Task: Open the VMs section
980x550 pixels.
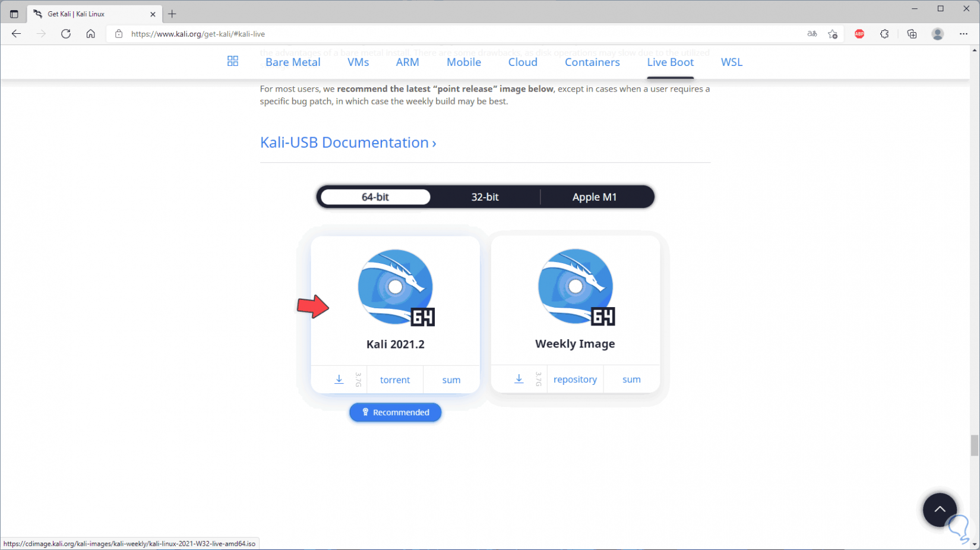Action: point(358,62)
